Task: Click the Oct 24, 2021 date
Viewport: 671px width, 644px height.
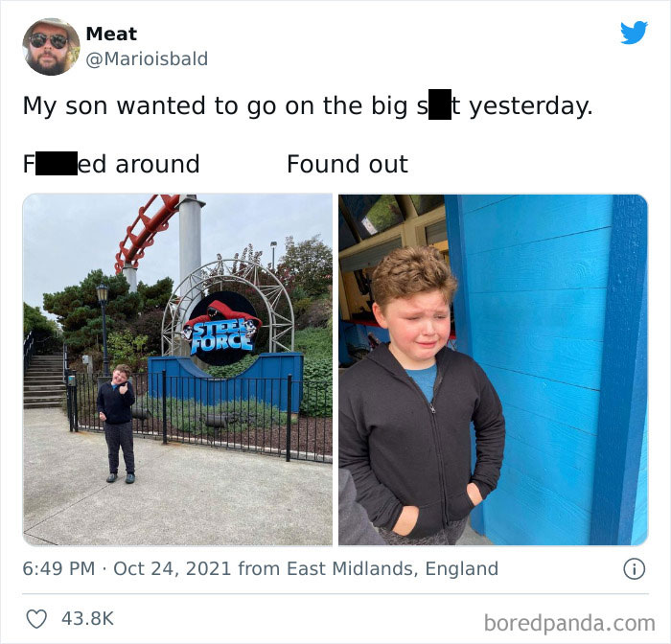Action: [173, 569]
